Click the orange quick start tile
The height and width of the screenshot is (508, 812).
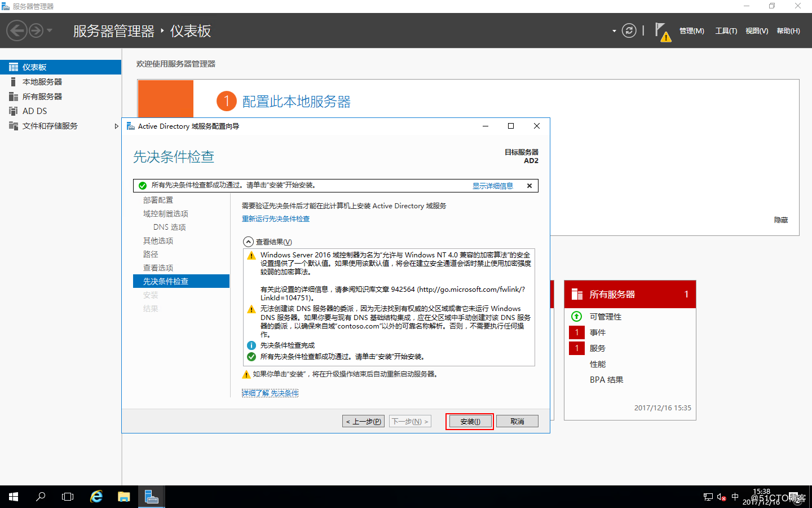click(166, 99)
